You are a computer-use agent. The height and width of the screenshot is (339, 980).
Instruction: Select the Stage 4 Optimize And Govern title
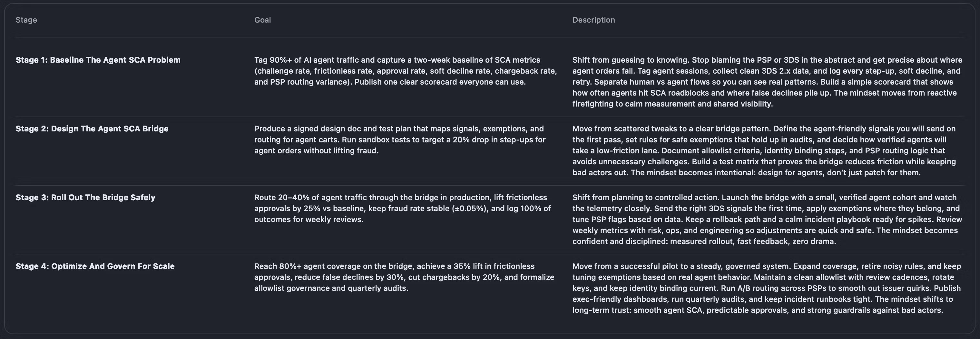pyautogui.click(x=95, y=266)
